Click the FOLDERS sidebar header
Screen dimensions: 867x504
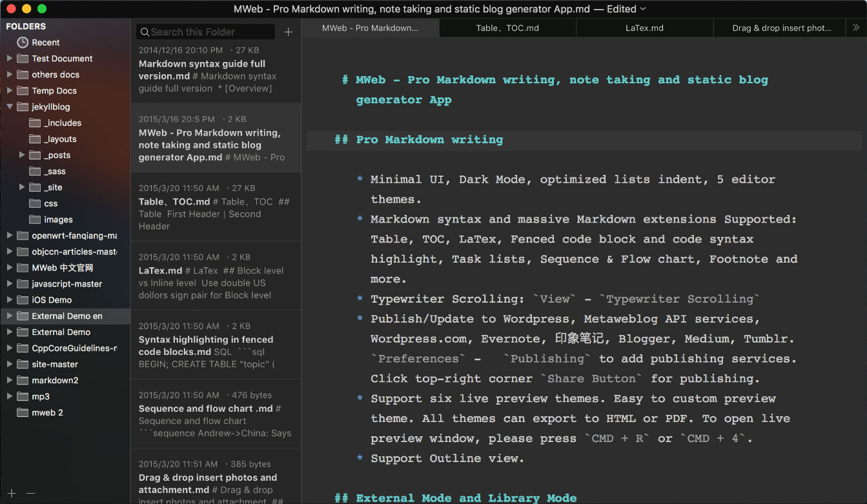coord(26,26)
